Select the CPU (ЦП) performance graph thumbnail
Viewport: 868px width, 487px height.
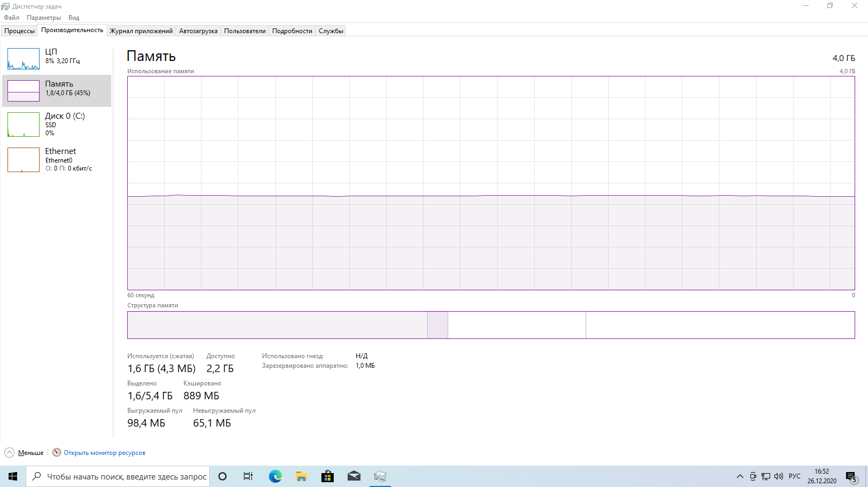tap(24, 59)
